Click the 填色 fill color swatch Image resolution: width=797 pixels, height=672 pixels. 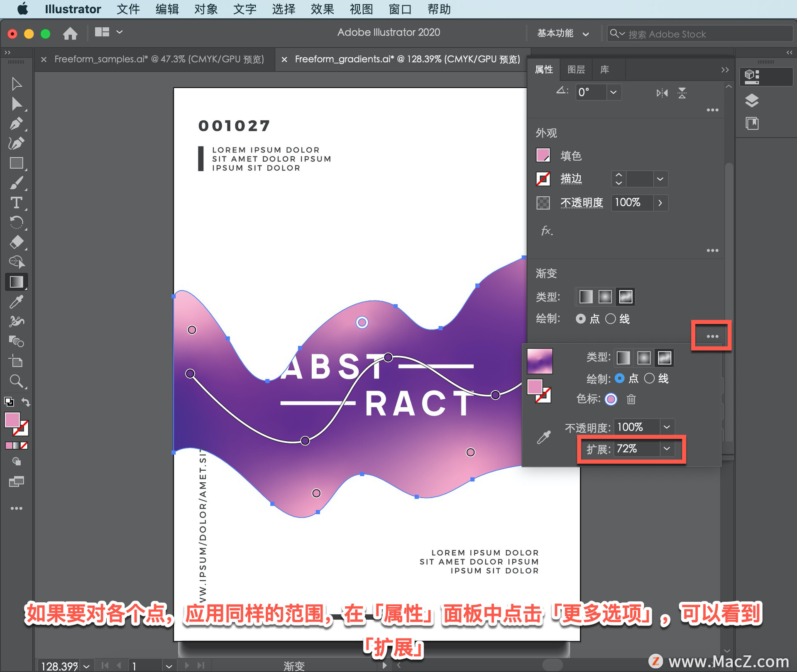(543, 156)
